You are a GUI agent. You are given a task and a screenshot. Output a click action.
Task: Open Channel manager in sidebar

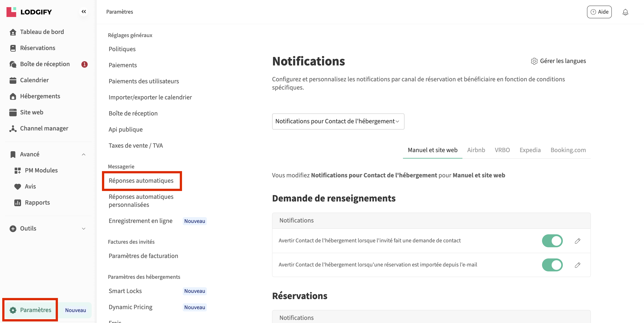tap(44, 128)
